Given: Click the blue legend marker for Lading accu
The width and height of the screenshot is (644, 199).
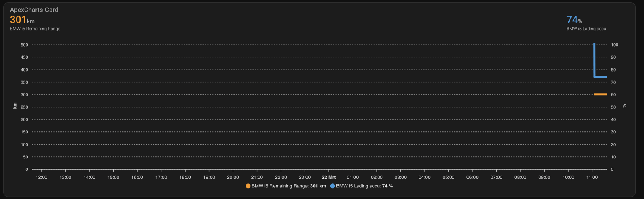Looking at the screenshot, I should point(332,186).
